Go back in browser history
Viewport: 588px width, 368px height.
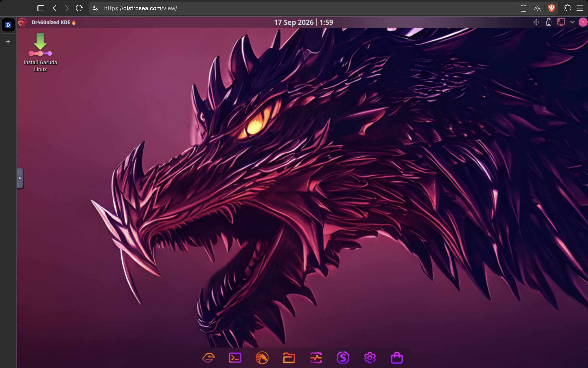[55, 8]
